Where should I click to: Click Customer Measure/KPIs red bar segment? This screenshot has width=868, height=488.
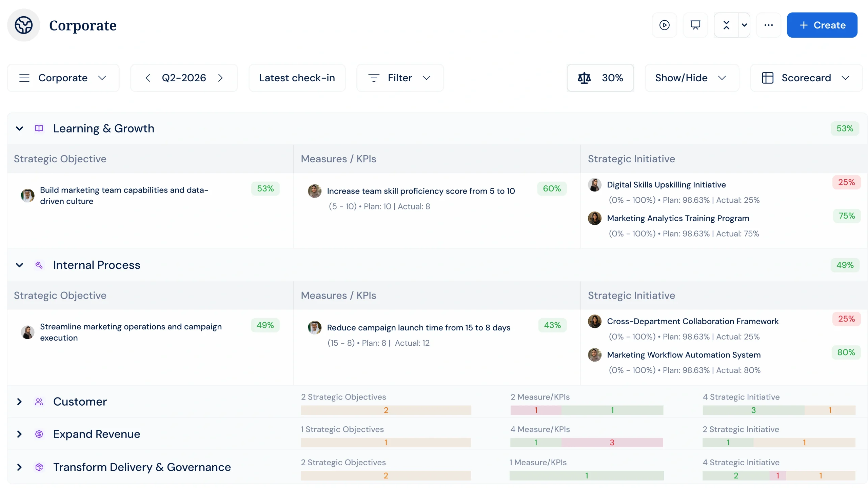(x=536, y=410)
